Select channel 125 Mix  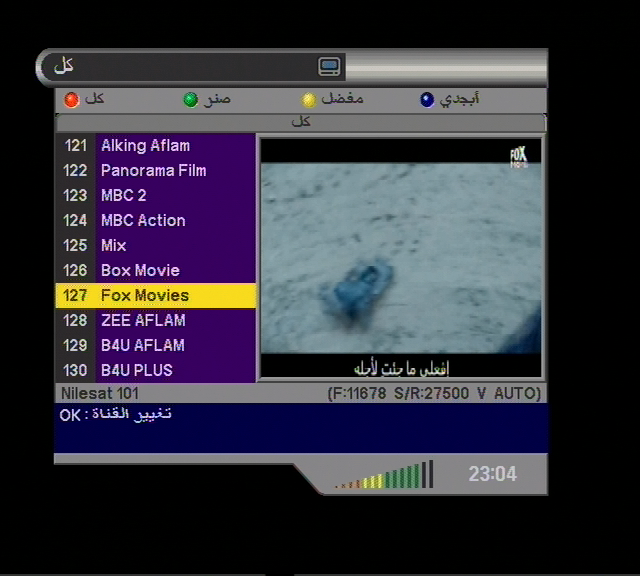(156, 245)
